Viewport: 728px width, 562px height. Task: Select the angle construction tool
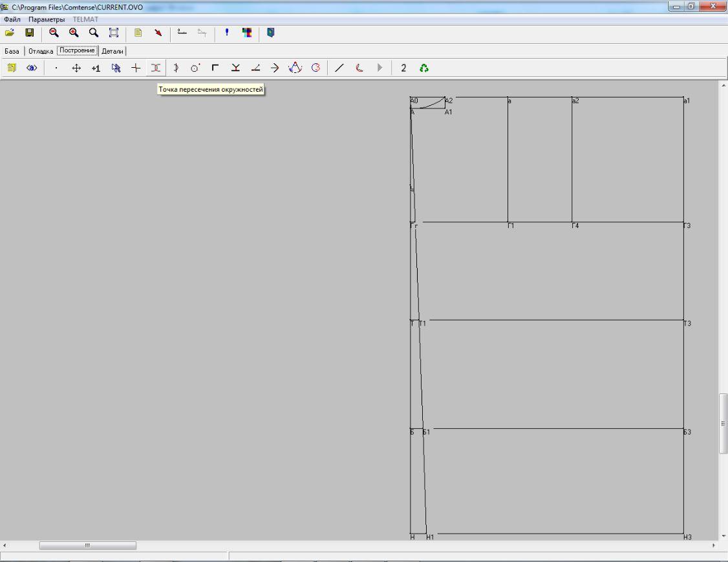pyautogui.click(x=255, y=68)
